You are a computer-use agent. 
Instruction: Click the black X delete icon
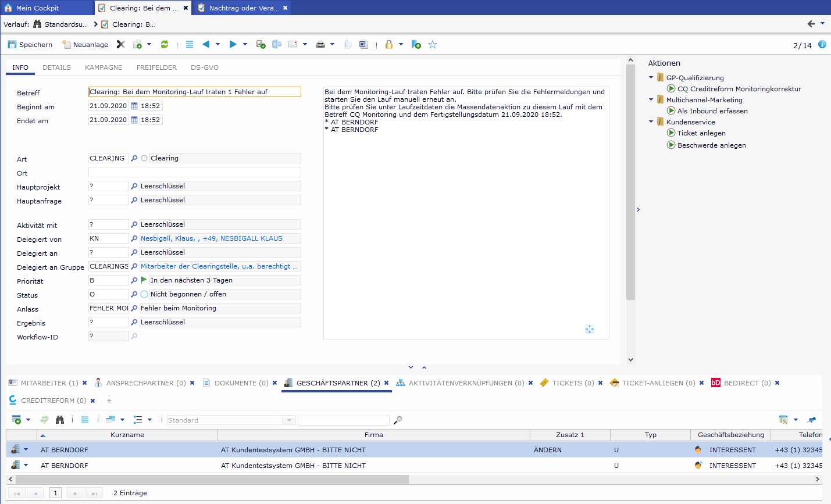[120, 45]
